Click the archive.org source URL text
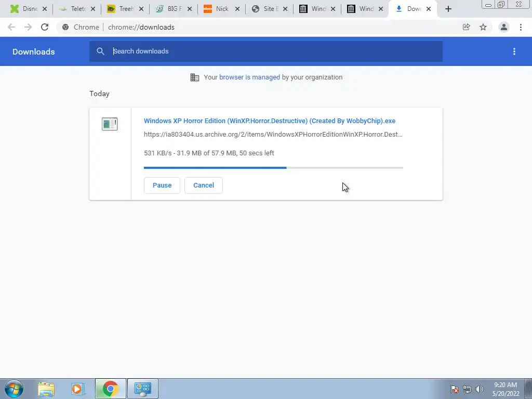Screen dimensions: 532x399 tap(273, 135)
